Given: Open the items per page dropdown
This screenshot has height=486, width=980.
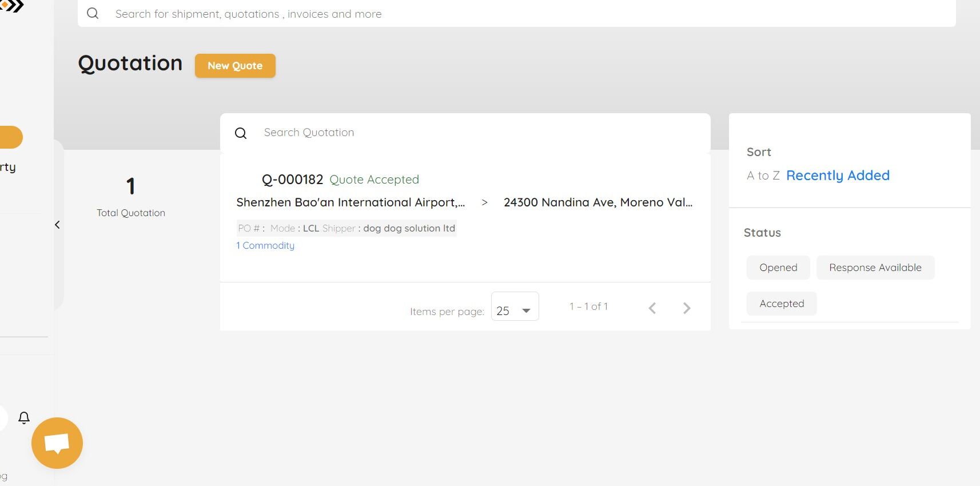Looking at the screenshot, I should pyautogui.click(x=515, y=306).
